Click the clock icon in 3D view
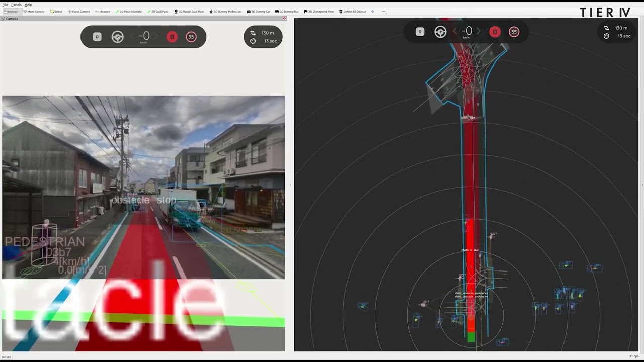644x362 pixels. pyautogui.click(x=606, y=36)
